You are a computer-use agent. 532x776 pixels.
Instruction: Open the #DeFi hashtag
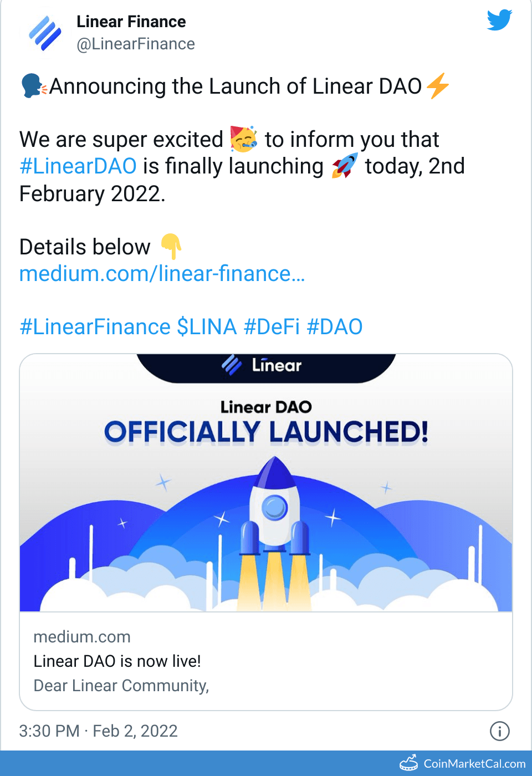pyautogui.click(x=272, y=327)
